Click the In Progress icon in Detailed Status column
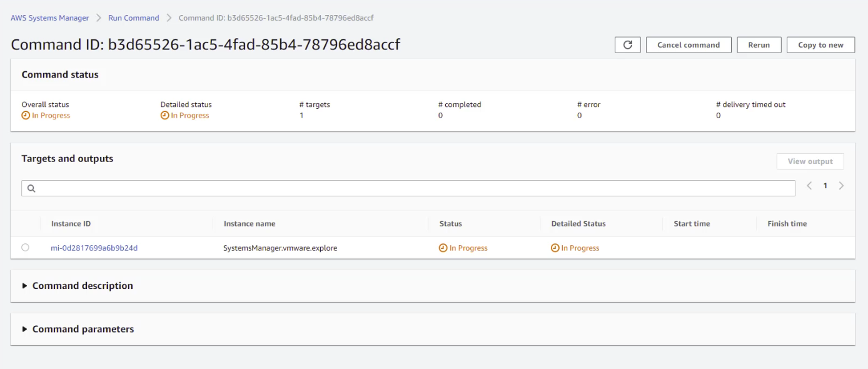Screen dimensions: 868x369 (x=554, y=248)
